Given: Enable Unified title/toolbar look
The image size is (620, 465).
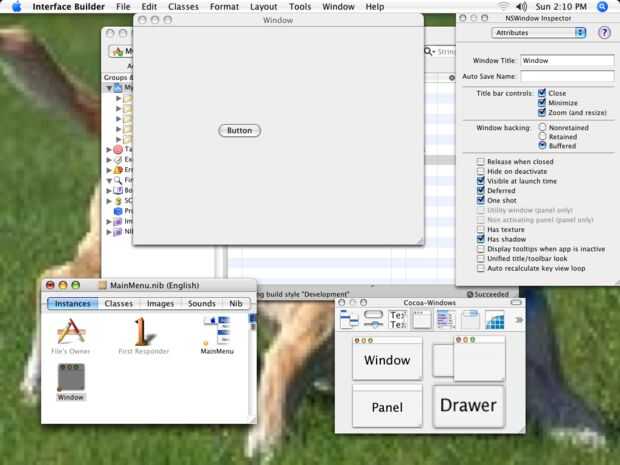Looking at the screenshot, I should point(480,258).
